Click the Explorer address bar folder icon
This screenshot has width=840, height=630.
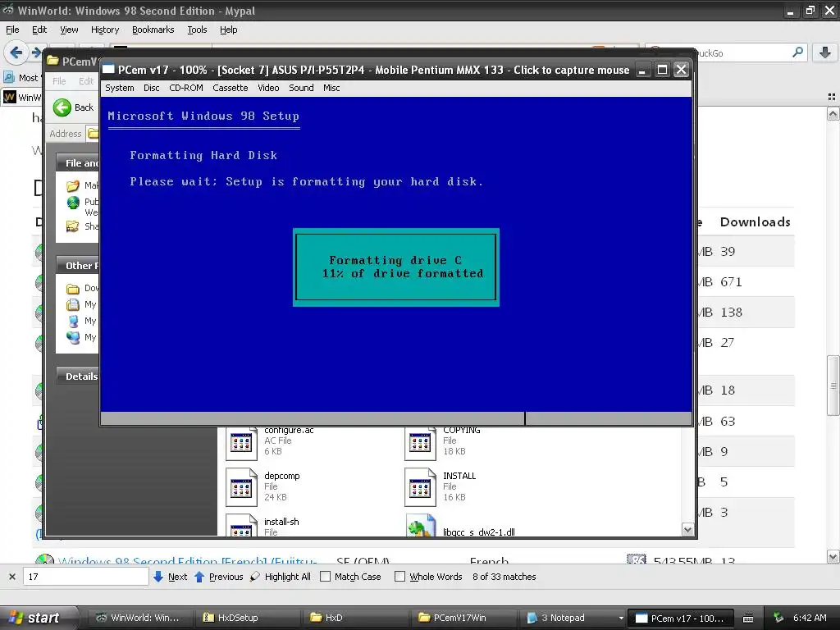pos(94,134)
